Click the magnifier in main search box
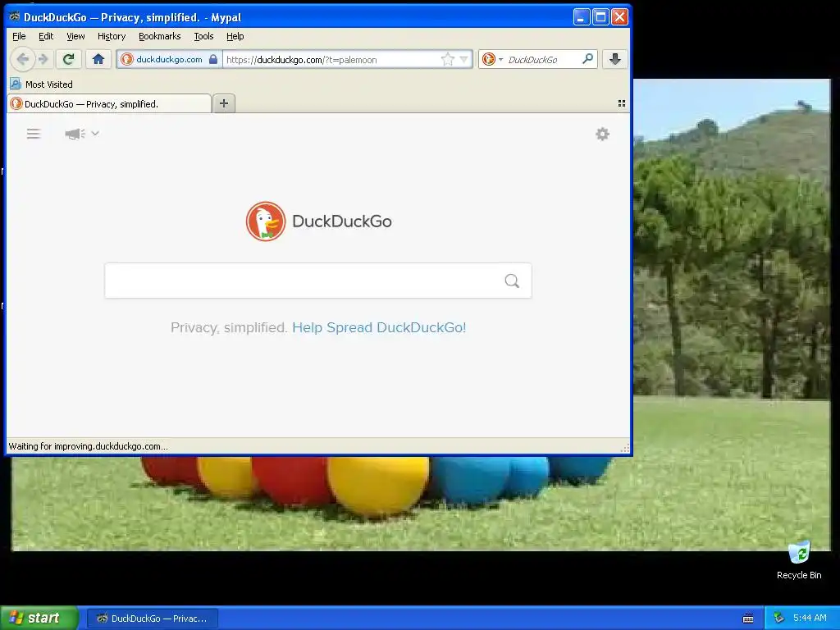840x630 pixels. 512,281
